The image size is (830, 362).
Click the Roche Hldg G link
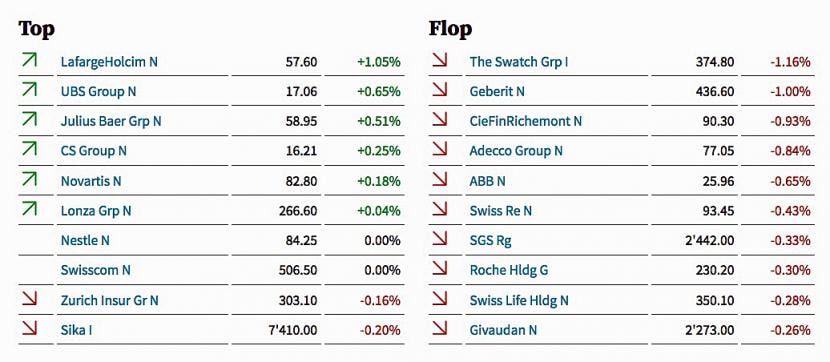coord(509,270)
